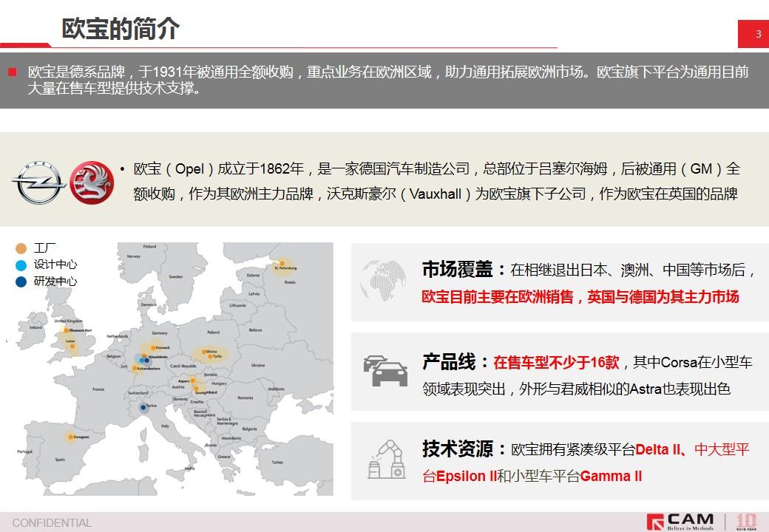769x532 pixels.
Task: Click the Romania label on the map
Action: (x=245, y=398)
